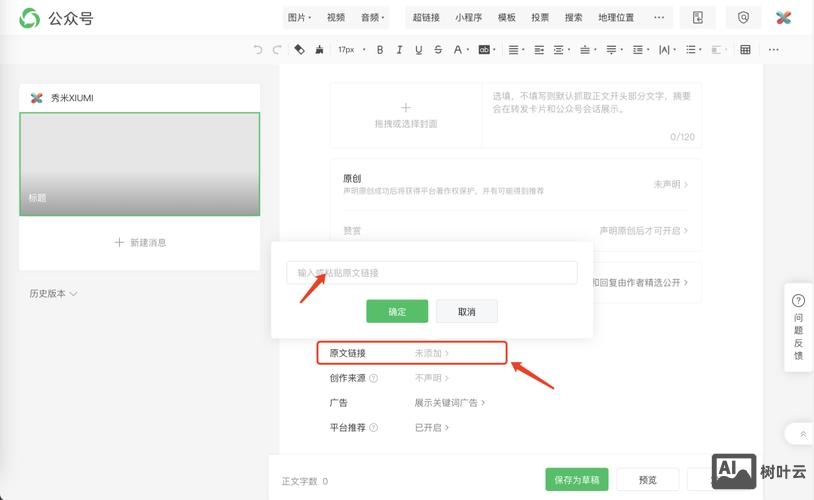Click the undo arrow icon
This screenshot has width=814, height=500.
[x=257, y=50]
